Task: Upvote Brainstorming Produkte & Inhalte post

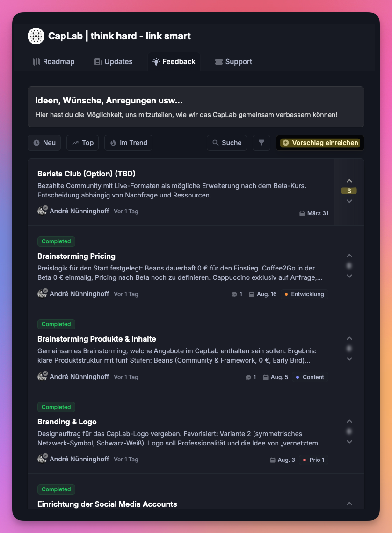Action: coord(349,338)
